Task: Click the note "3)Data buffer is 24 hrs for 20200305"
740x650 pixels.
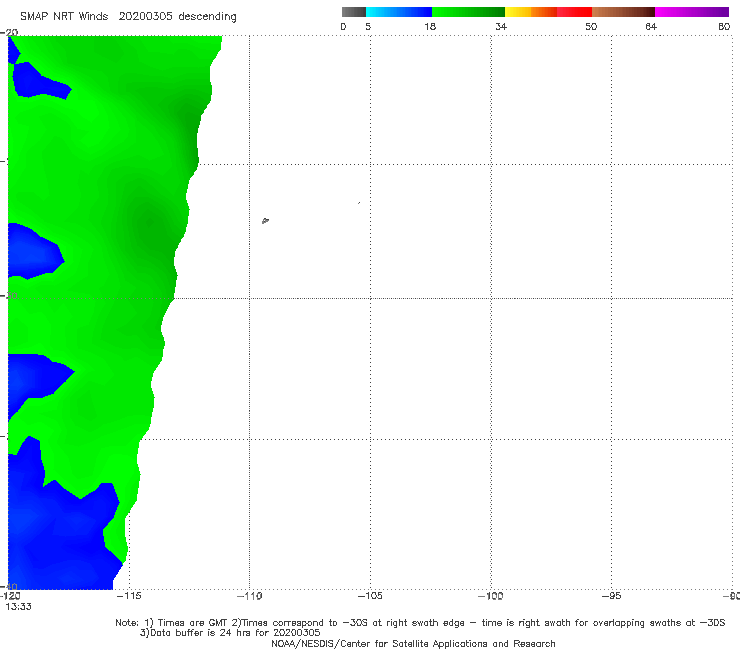Action: pyautogui.click(x=230, y=633)
